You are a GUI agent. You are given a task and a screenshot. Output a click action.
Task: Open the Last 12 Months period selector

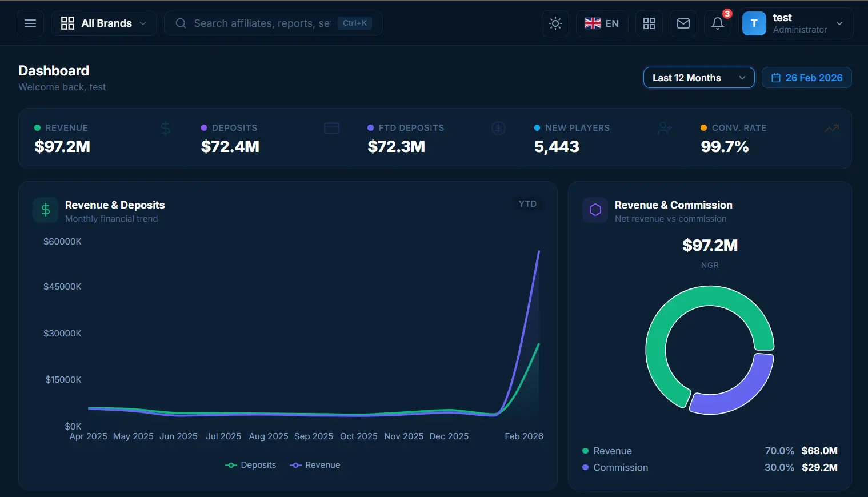[x=698, y=77]
